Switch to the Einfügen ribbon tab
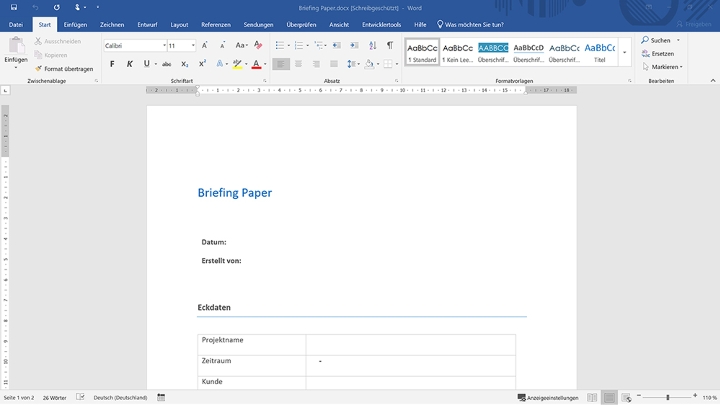The image size is (720, 405). pos(75,25)
